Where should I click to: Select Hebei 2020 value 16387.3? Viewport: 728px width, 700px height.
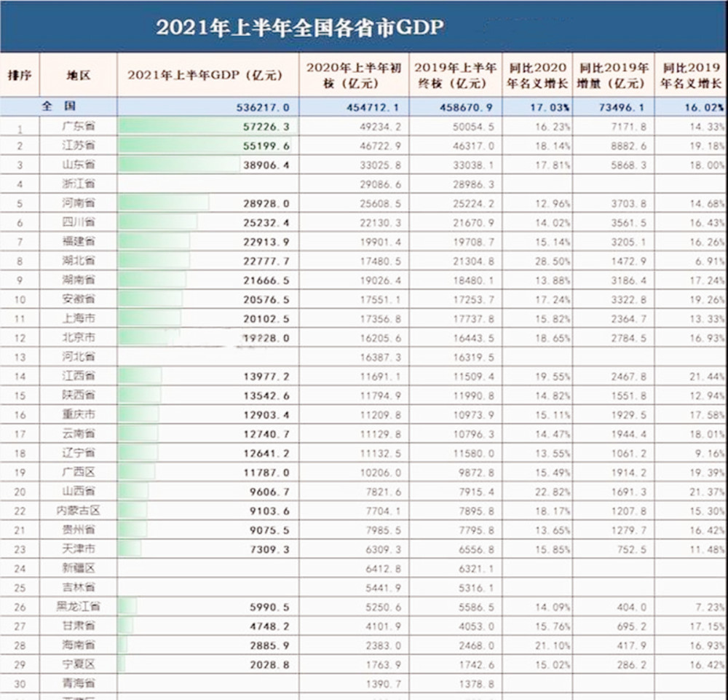pos(380,357)
